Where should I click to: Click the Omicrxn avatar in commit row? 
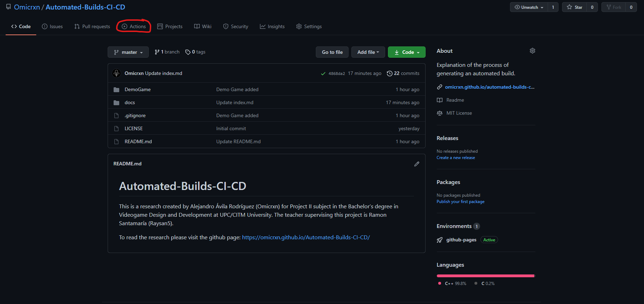[116, 73]
